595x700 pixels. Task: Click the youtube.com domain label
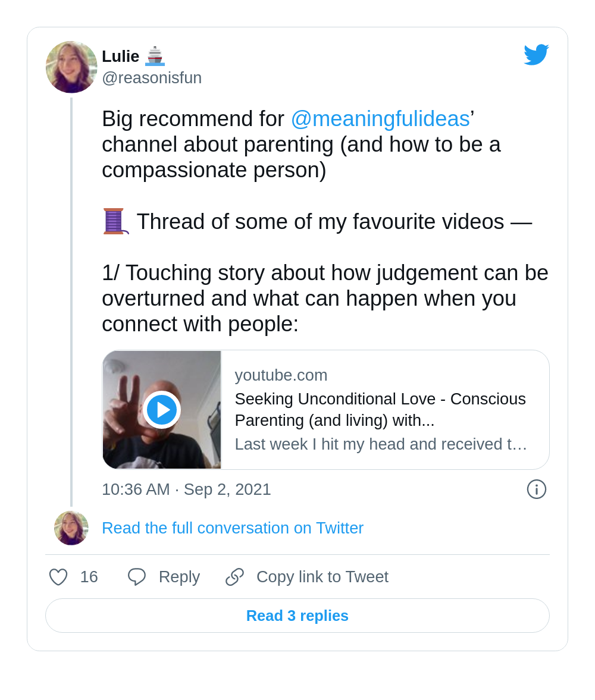click(x=281, y=375)
